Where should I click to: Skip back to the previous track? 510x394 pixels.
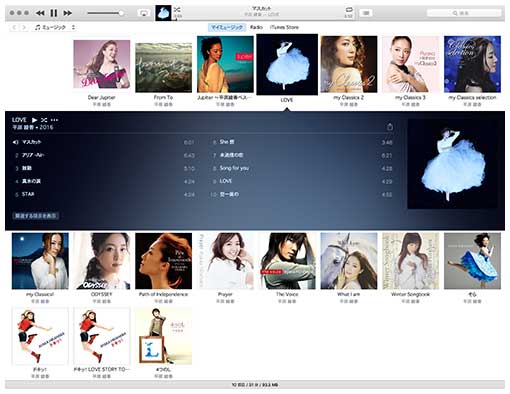[40, 13]
